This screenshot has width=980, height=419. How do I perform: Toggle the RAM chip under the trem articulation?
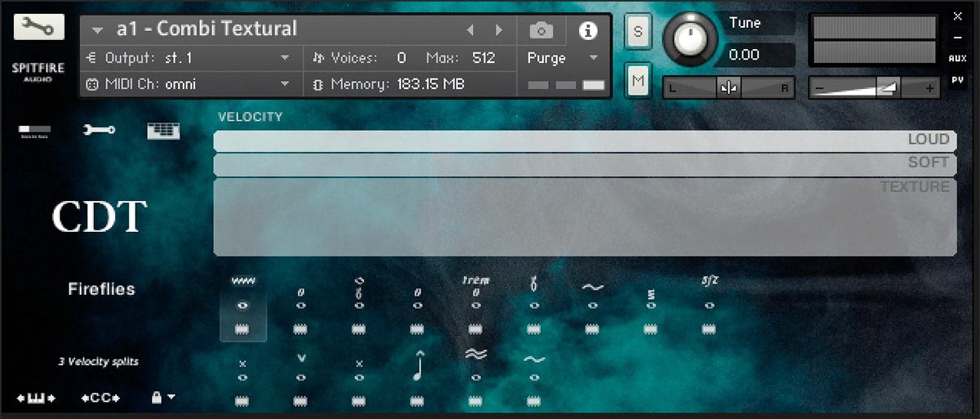pos(475,329)
